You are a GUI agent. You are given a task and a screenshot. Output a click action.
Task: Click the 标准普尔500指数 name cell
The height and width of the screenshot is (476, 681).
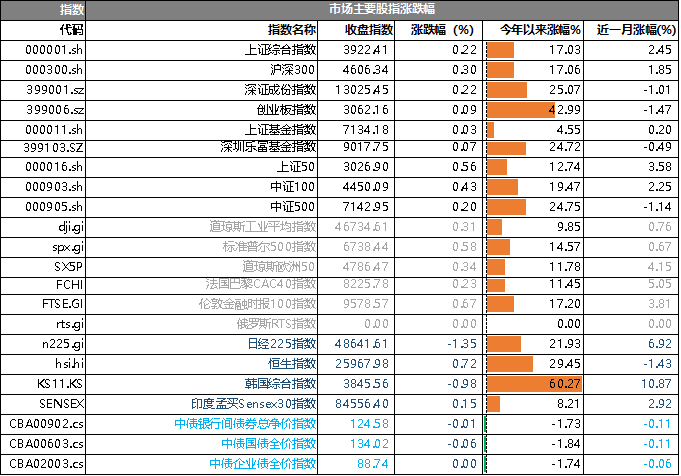[x=269, y=247]
